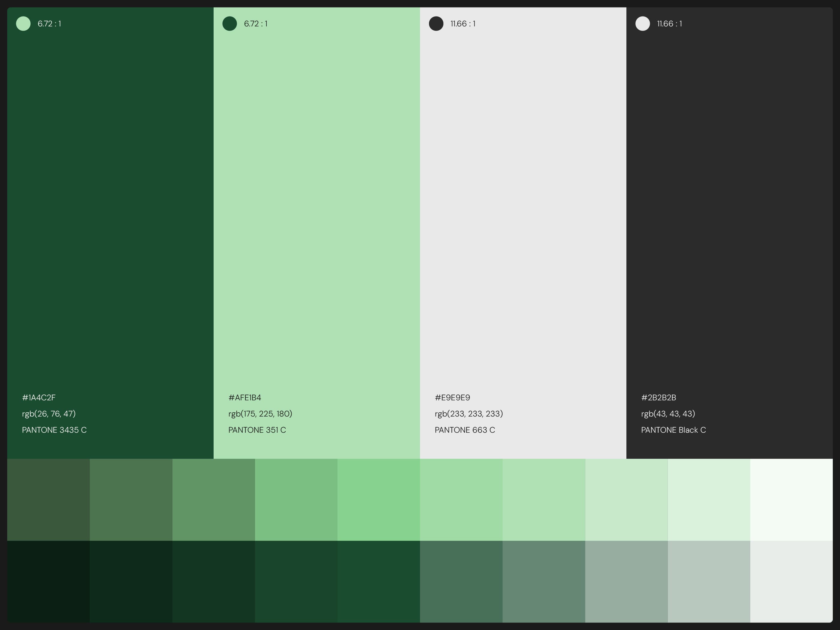Select the hex code #1A4C2F
840x630 pixels.
[39, 397]
